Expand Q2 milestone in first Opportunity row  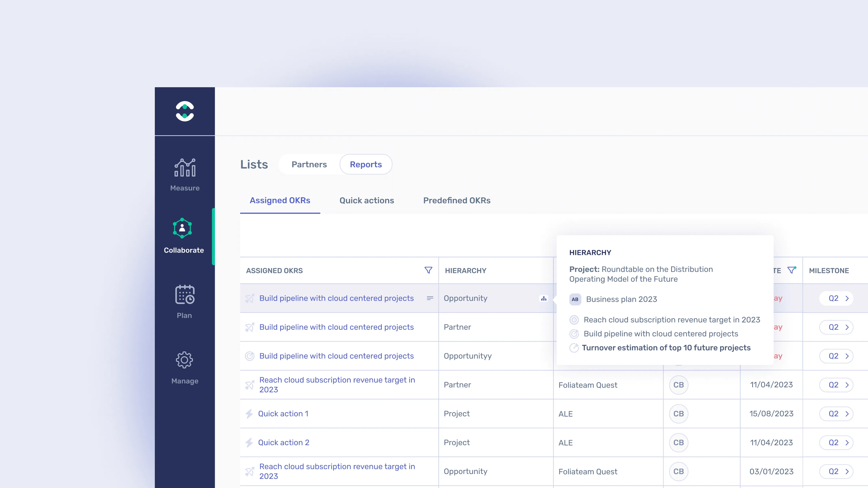click(x=836, y=298)
